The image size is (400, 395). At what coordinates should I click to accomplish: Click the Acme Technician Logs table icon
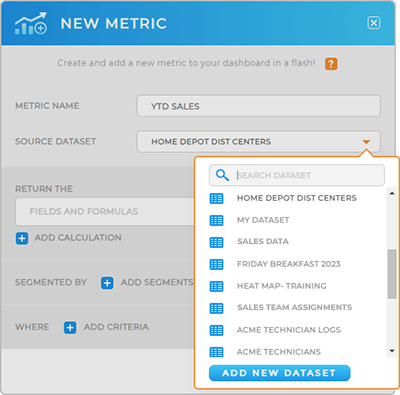click(x=216, y=330)
